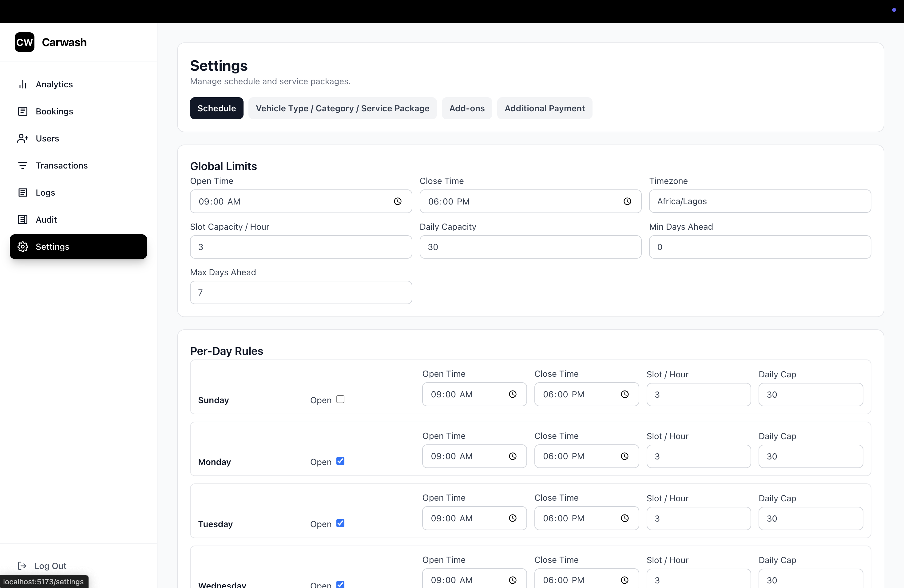Enable the Sunday Open checkbox
This screenshot has height=588, width=904.
[340, 399]
